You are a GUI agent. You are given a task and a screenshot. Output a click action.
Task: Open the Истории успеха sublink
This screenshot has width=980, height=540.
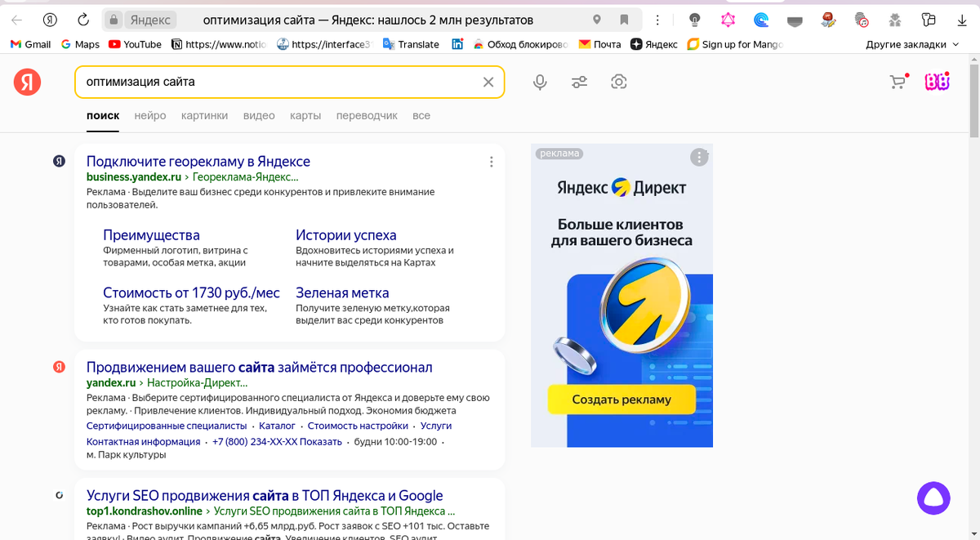tap(346, 235)
